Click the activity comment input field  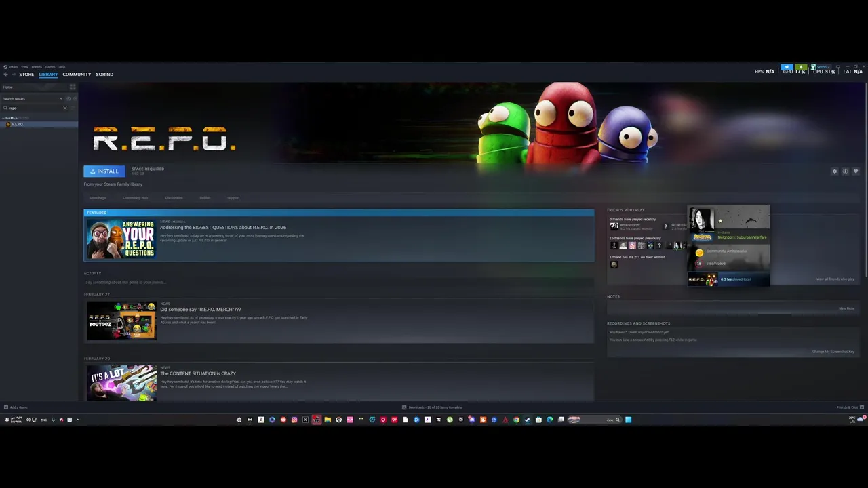tap(338, 282)
